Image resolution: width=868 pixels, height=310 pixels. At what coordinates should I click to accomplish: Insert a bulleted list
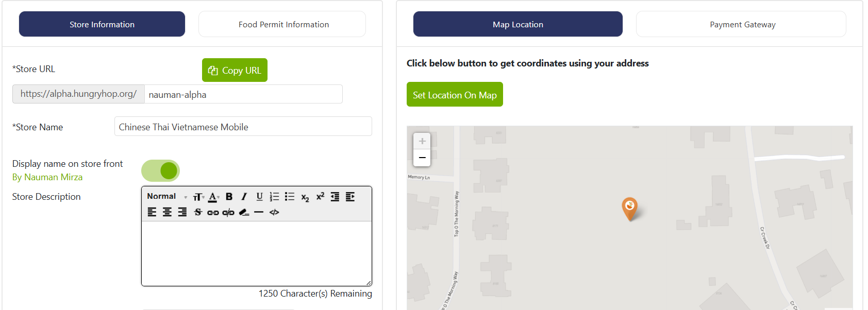tap(290, 197)
